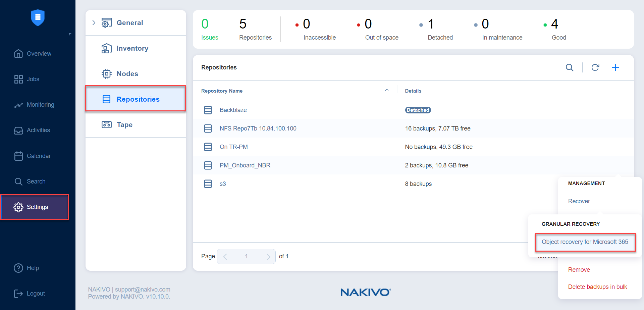Click the Details column header
Viewport: 644px width, 310px height.
(413, 91)
